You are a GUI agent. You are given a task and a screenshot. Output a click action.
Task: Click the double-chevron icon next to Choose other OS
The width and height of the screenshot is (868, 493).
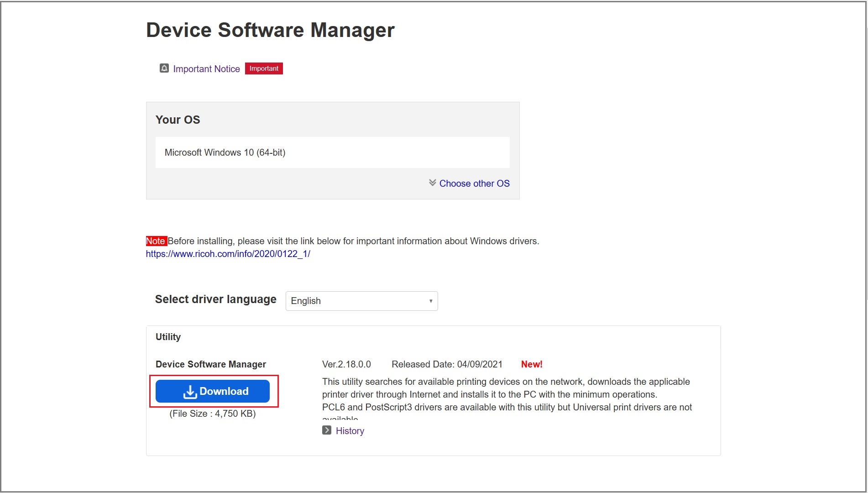432,183
